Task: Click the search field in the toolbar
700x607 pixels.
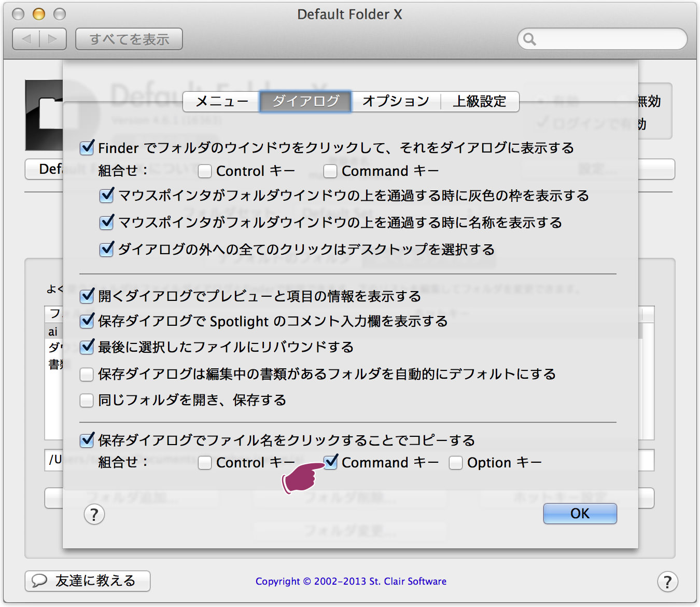Action: click(x=603, y=39)
